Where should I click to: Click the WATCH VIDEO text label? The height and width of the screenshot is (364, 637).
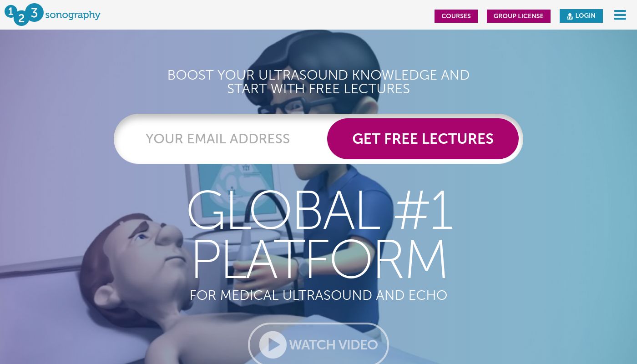pyautogui.click(x=334, y=345)
